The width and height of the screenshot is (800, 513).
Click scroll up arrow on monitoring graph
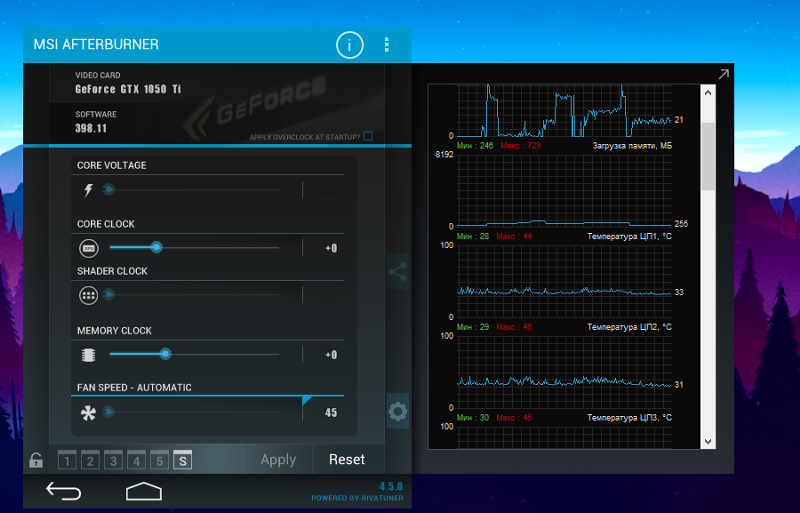[708, 93]
